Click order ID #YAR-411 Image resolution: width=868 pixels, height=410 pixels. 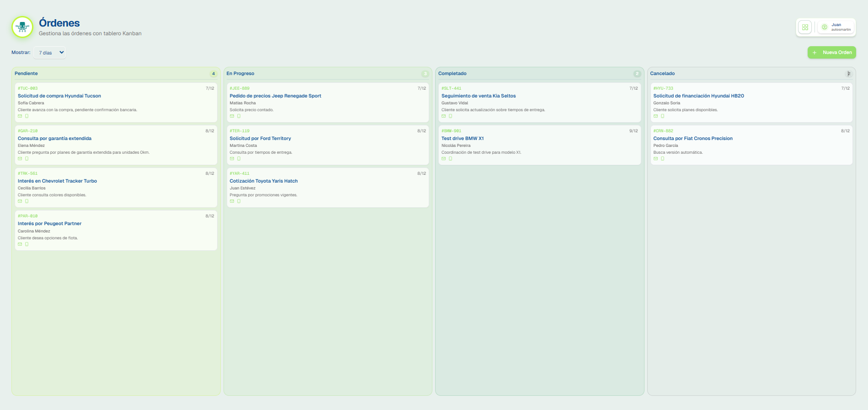tap(240, 173)
